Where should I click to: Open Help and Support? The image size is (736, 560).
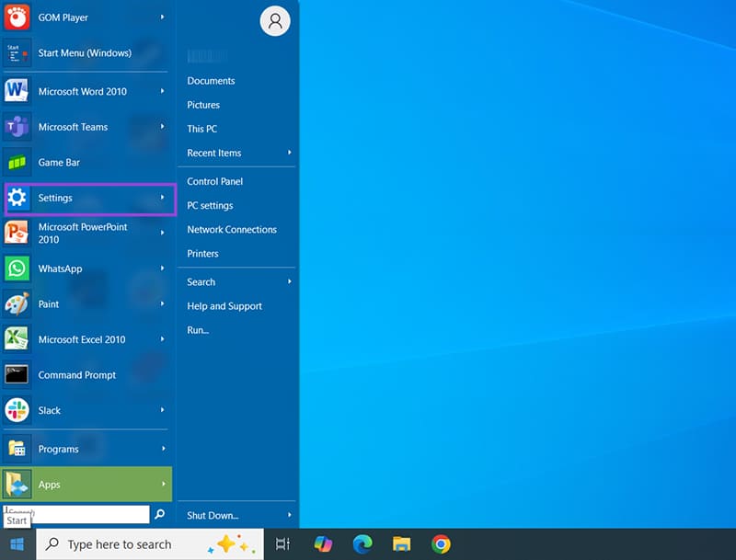click(224, 306)
